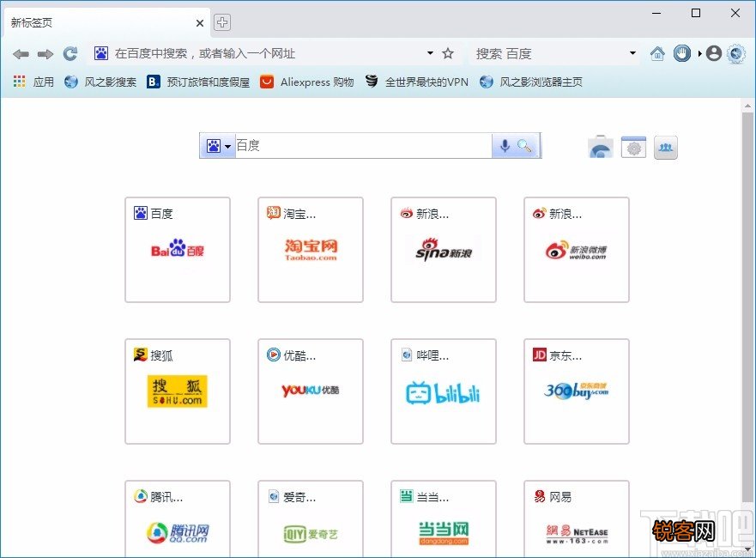
Task: Open the 风之影浏览器主页 bookmark
Action: [531, 82]
